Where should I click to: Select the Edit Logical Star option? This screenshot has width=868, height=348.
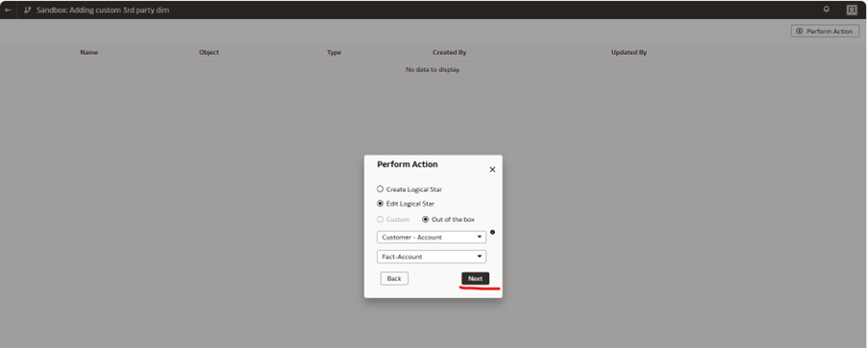(x=406, y=204)
